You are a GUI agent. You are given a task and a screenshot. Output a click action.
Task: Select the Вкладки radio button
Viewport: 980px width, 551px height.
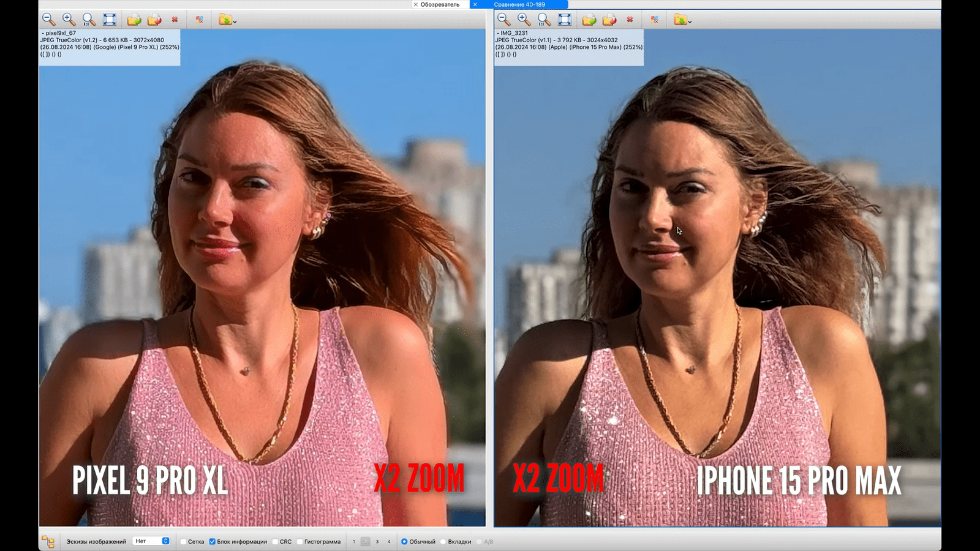coord(443,542)
